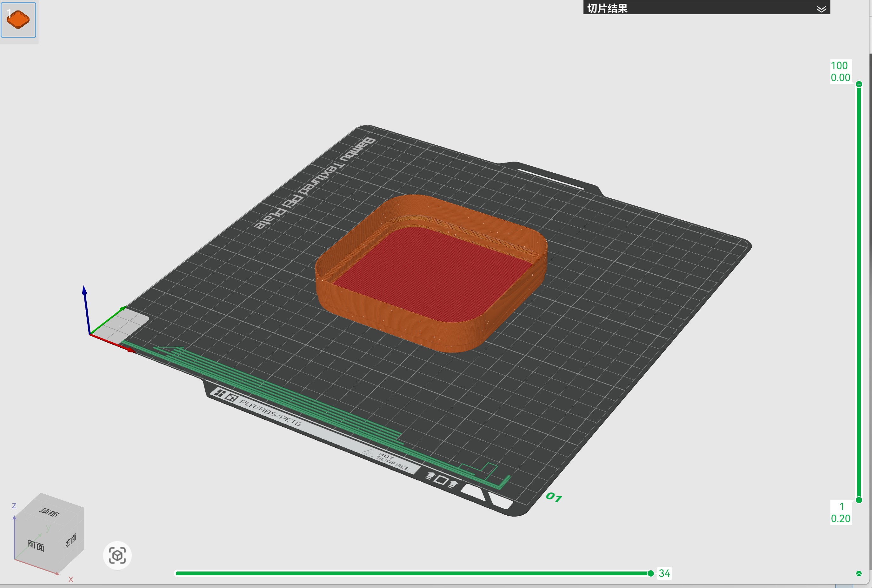Click the 切片结果 panel header title
Screen dimensions: 872x588
(x=607, y=9)
